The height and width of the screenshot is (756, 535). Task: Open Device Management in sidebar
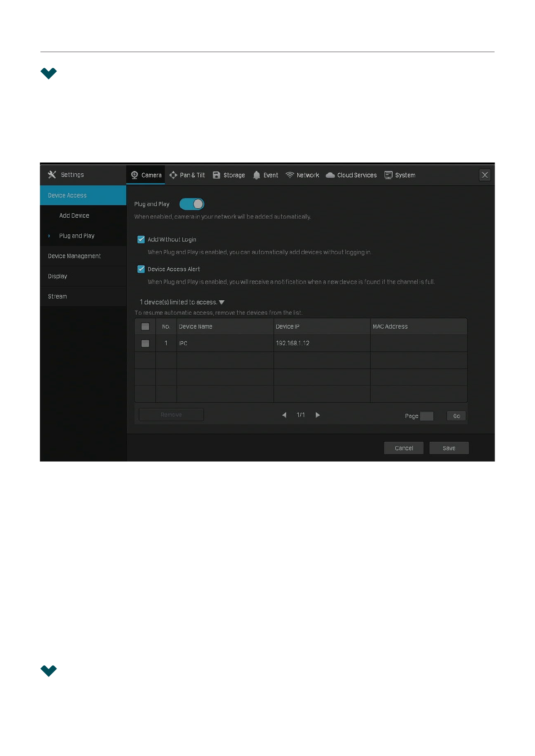(75, 256)
